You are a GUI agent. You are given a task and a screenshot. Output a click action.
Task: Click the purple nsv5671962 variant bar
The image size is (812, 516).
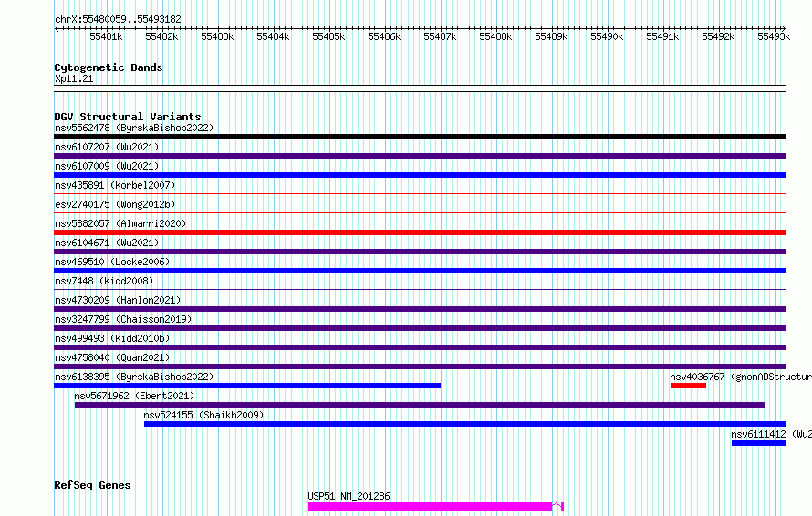[420, 405]
